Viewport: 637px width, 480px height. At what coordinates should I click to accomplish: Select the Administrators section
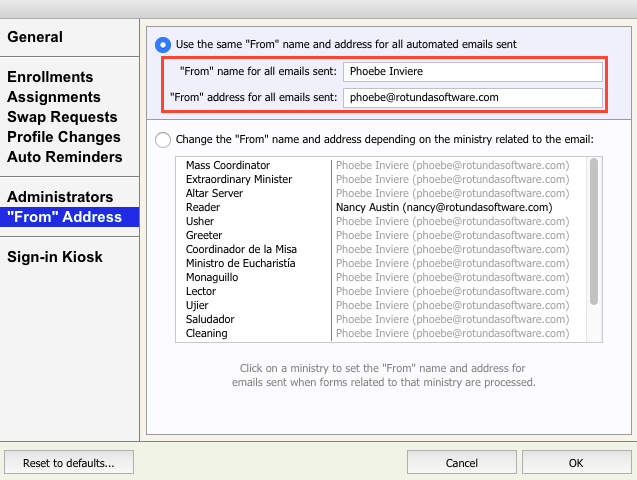[60, 197]
